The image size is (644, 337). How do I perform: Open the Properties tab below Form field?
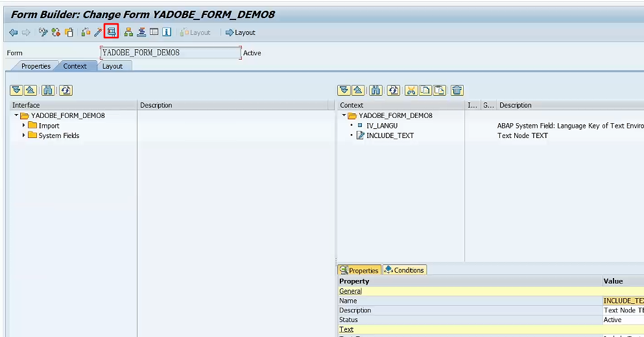click(36, 66)
